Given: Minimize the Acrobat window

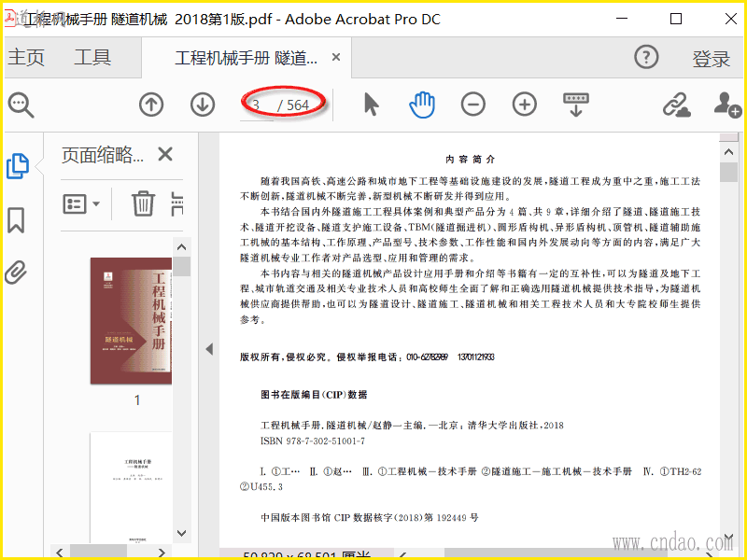Looking at the screenshot, I should (x=621, y=19).
